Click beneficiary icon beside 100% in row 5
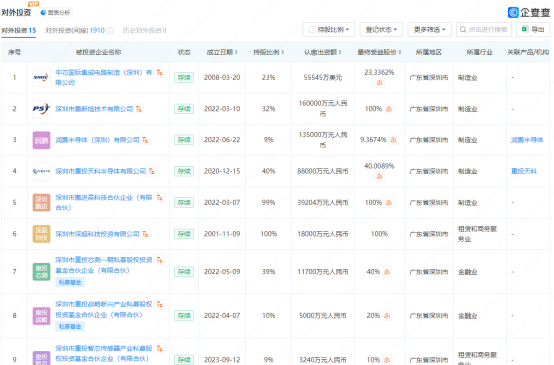The image size is (554, 365). click(x=389, y=203)
